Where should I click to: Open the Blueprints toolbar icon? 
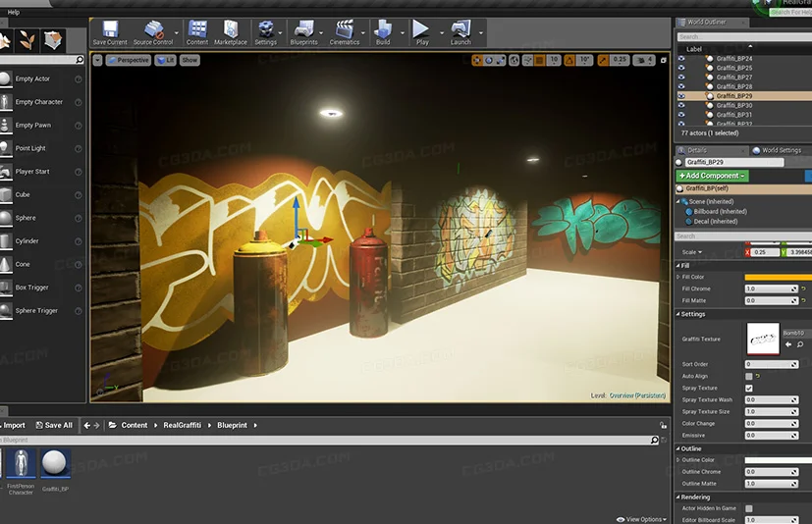click(304, 32)
